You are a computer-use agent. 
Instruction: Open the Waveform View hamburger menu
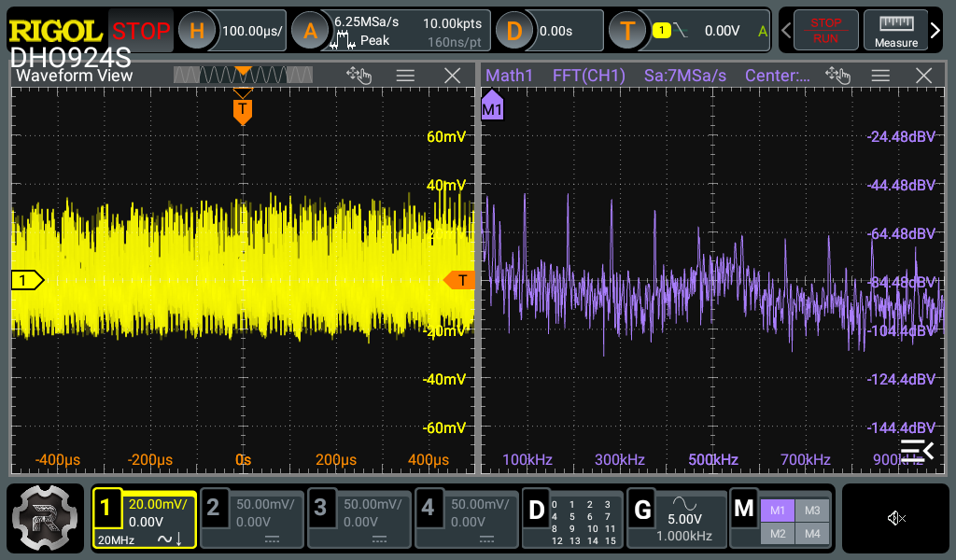405,76
